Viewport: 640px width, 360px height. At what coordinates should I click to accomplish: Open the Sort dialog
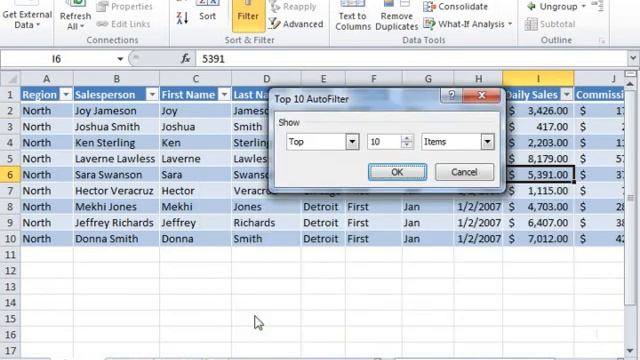(x=207, y=12)
